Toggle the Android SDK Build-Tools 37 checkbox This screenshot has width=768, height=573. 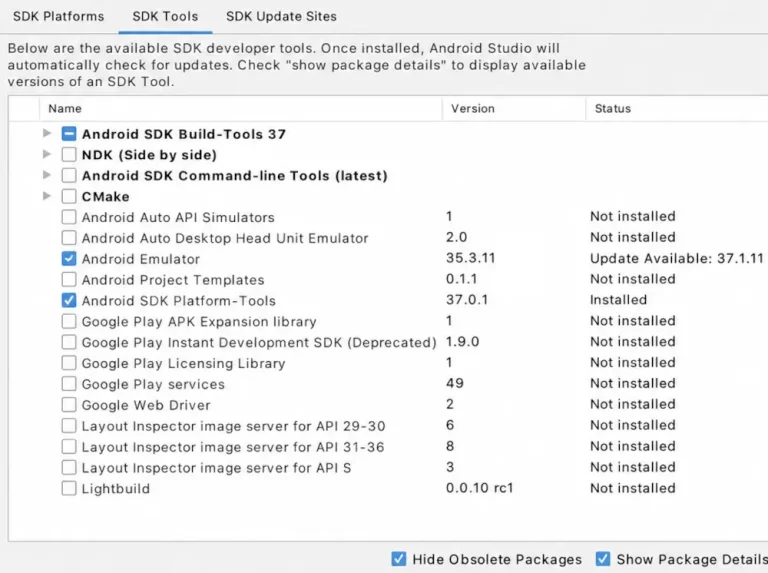point(69,134)
